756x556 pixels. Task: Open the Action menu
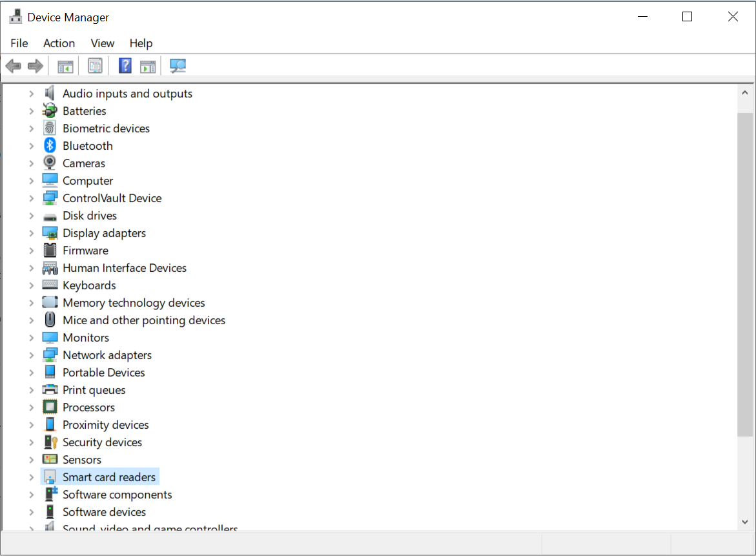(x=59, y=43)
